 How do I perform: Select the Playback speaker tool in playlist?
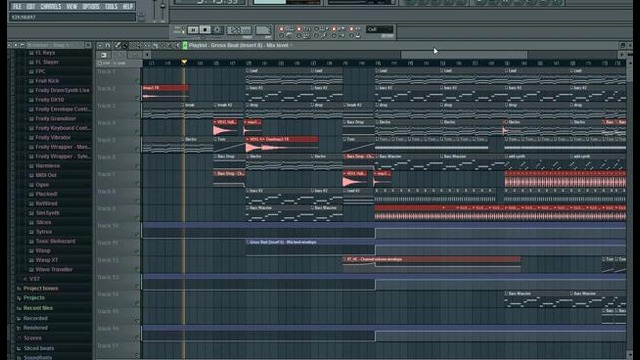coord(177,45)
